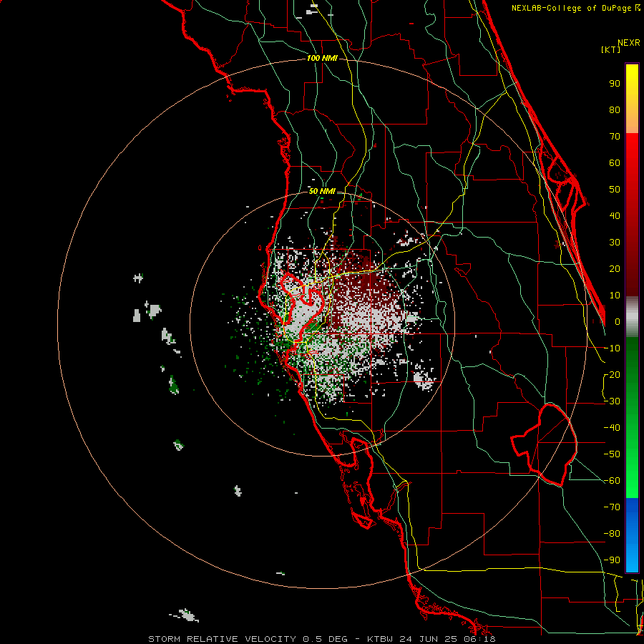644x644 pixels.
Task: Click the 0.5 DEG elevation text
Action: point(325,639)
